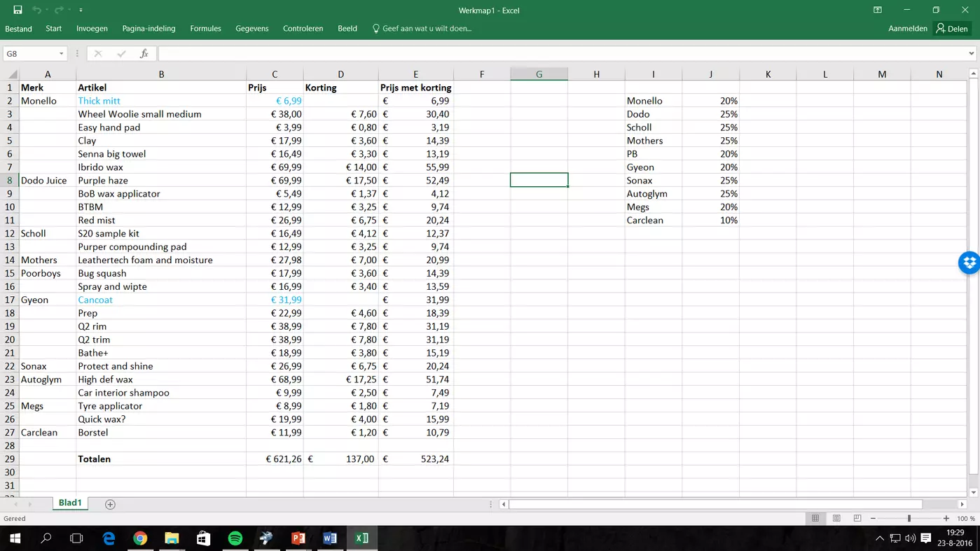Switch to Page Layout view icon
The image size is (980, 551).
(836, 518)
